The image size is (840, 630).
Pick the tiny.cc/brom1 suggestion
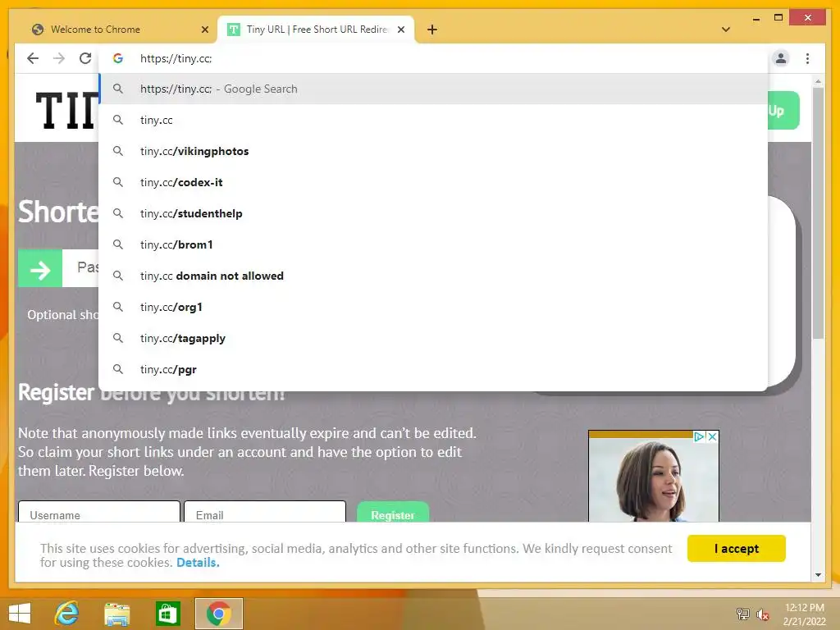(x=433, y=244)
